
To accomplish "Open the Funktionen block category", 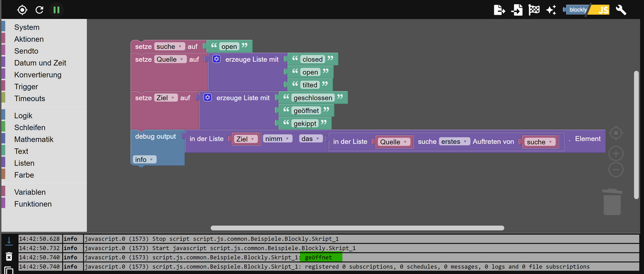I will coord(33,204).
